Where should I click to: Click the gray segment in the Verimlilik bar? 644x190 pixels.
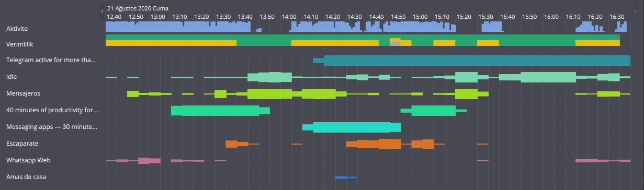[395, 44]
